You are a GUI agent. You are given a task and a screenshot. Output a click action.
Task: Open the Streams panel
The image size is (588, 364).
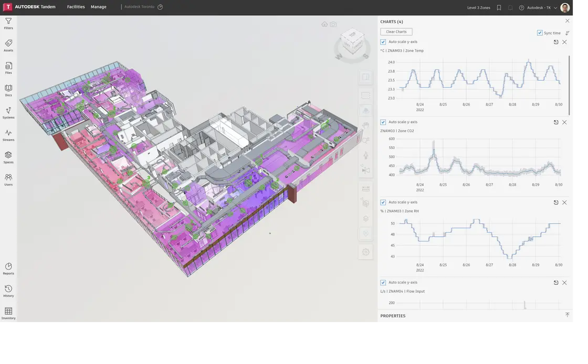pos(8,135)
